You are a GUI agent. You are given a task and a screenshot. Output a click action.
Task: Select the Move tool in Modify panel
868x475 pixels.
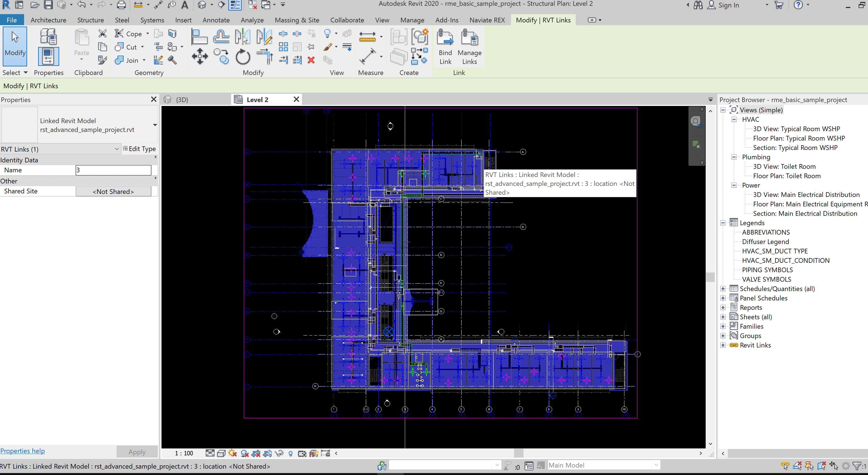coord(200,56)
